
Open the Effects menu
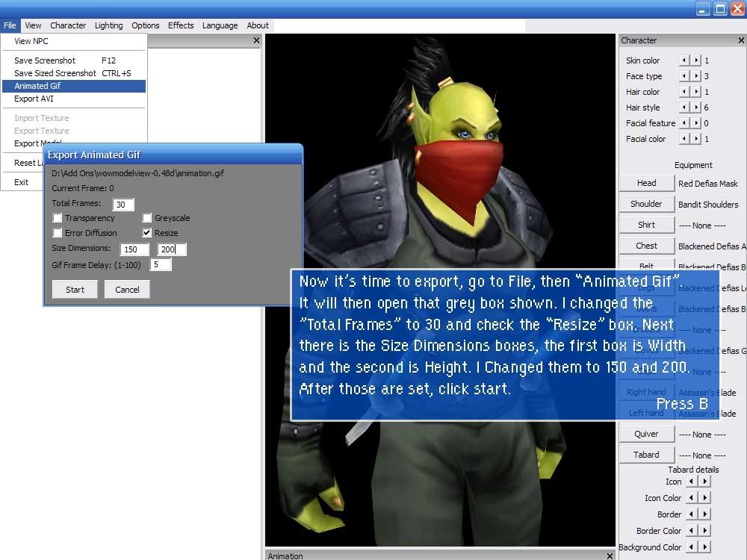pos(181,25)
